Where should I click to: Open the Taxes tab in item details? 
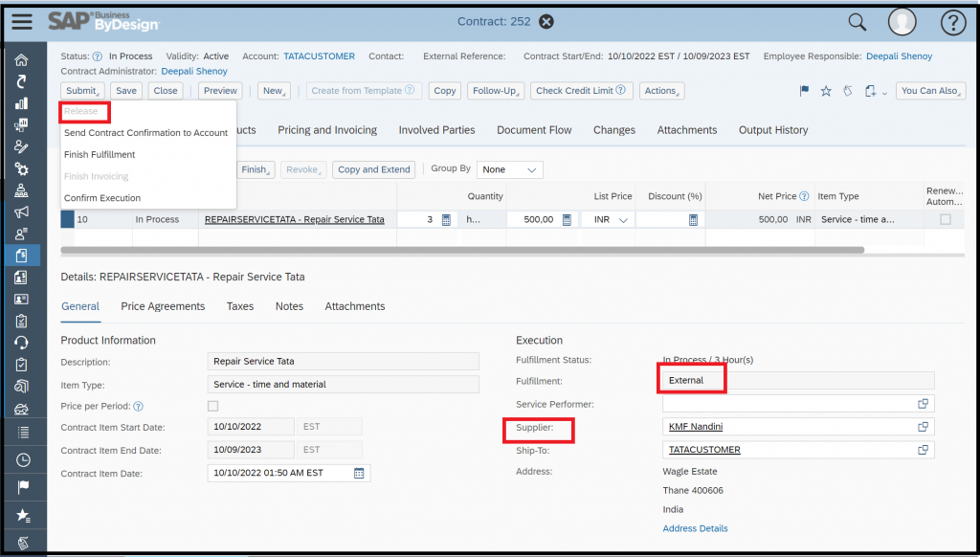240,306
